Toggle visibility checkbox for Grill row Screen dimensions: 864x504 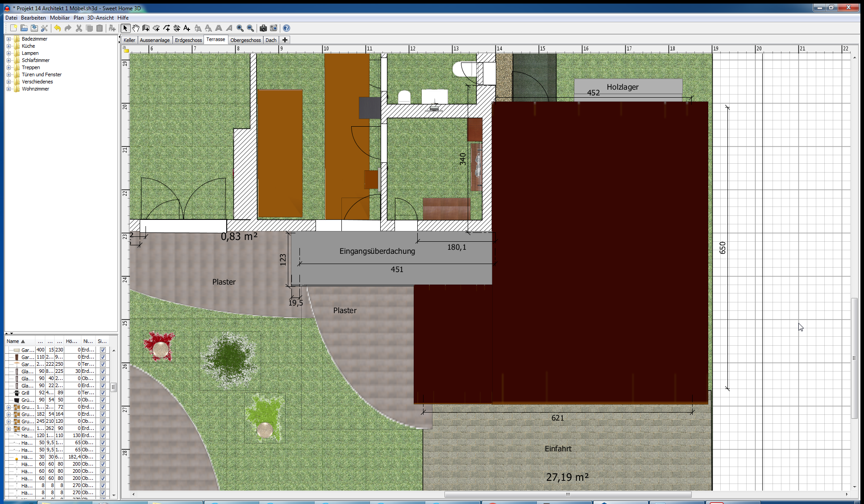click(103, 393)
